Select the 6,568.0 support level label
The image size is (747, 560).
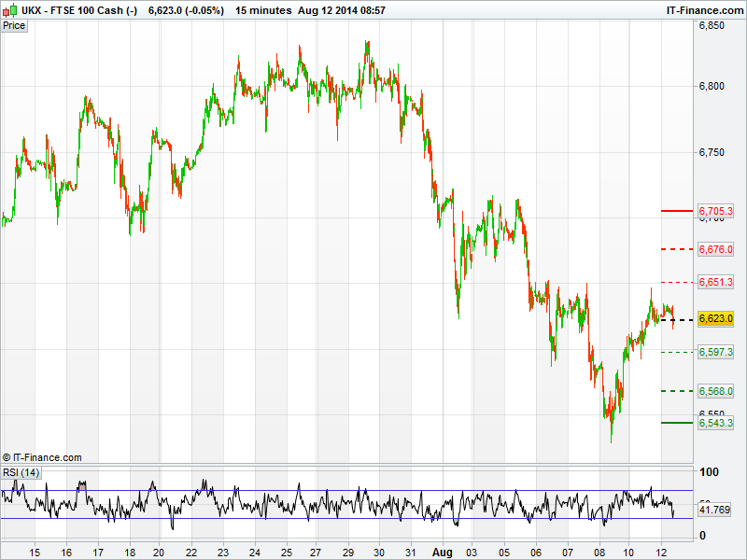(x=716, y=391)
